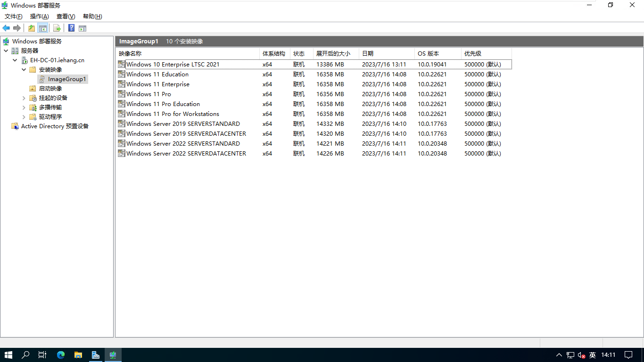Toggle the Show/Hide action pane icon
The image size is (644, 362).
(83, 28)
